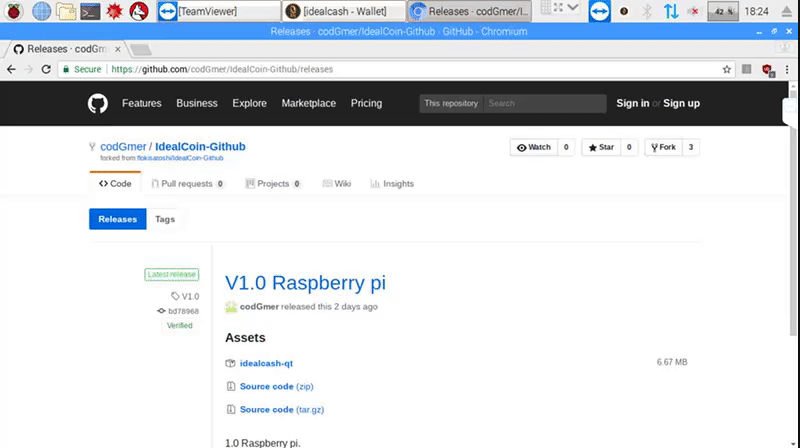Open the V1.0 tag link

tap(185, 296)
